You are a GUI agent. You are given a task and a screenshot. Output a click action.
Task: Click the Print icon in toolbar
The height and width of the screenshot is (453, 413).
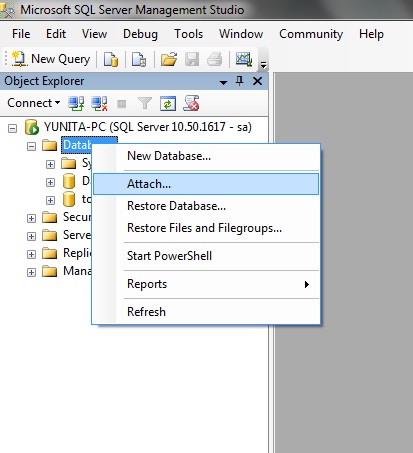214,59
